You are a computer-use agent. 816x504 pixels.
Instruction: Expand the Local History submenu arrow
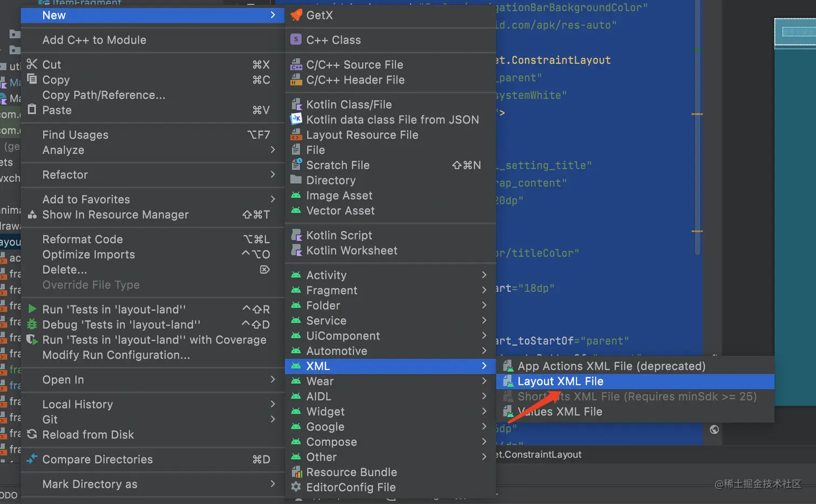pyautogui.click(x=273, y=404)
